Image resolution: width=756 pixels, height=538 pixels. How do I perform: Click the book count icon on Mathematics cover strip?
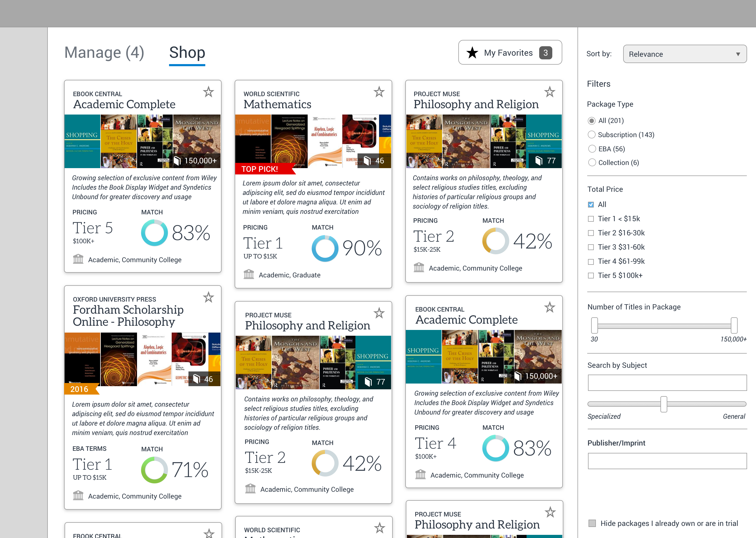[x=367, y=161]
